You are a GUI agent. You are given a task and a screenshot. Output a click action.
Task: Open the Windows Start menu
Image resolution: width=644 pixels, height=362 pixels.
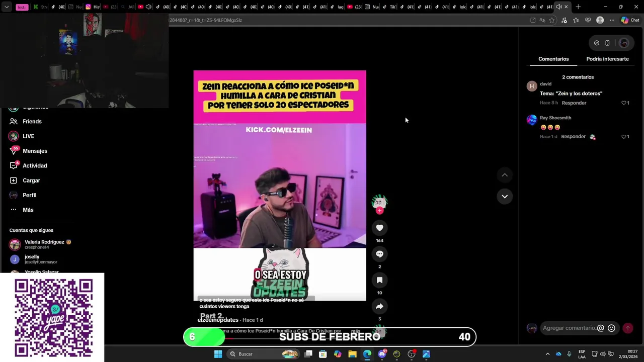click(x=218, y=354)
